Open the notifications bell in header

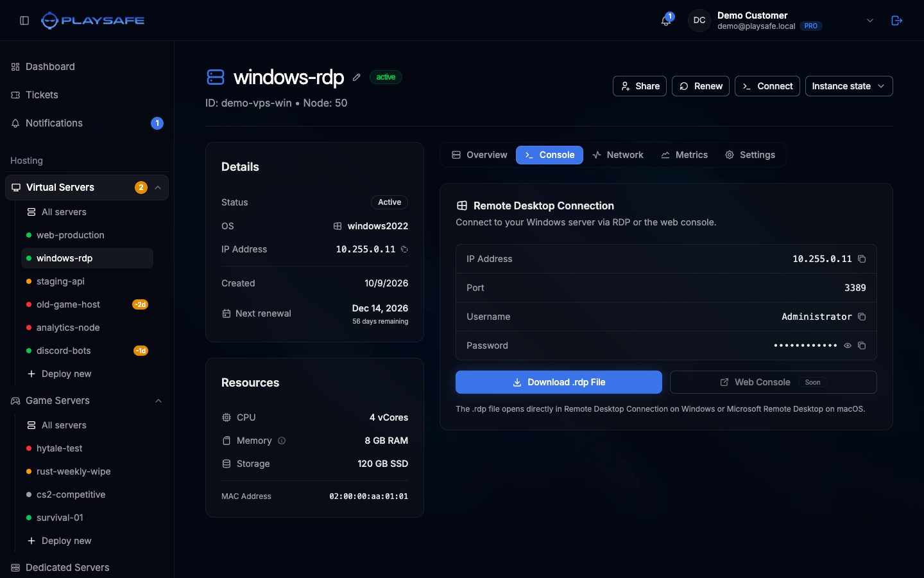(x=666, y=21)
